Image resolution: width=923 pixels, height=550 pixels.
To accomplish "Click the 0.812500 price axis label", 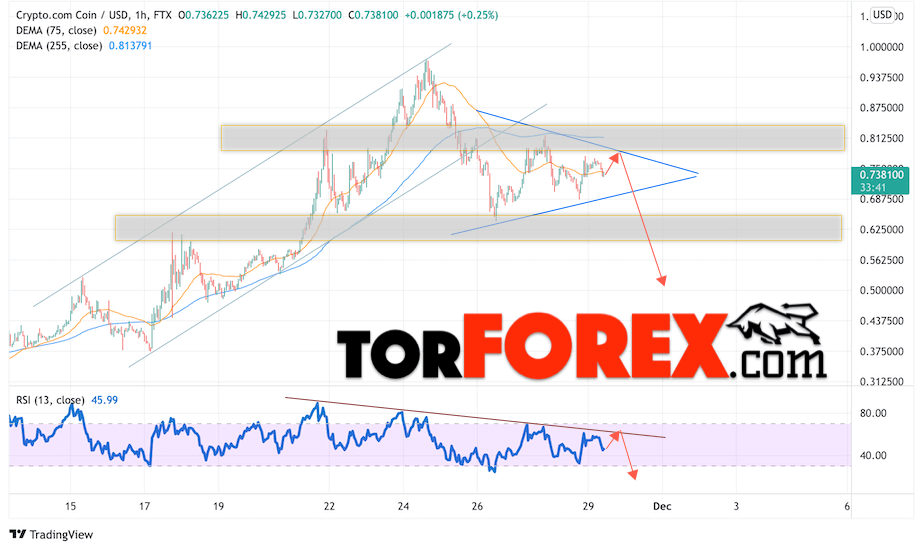I will pyautogui.click(x=881, y=138).
